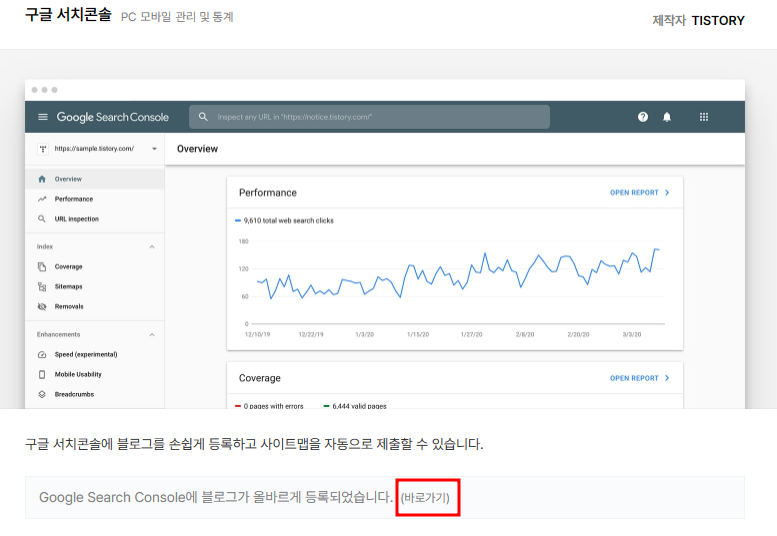This screenshot has height=536, width=777.
Task: Open the notifications bell icon
Action: coord(667,117)
